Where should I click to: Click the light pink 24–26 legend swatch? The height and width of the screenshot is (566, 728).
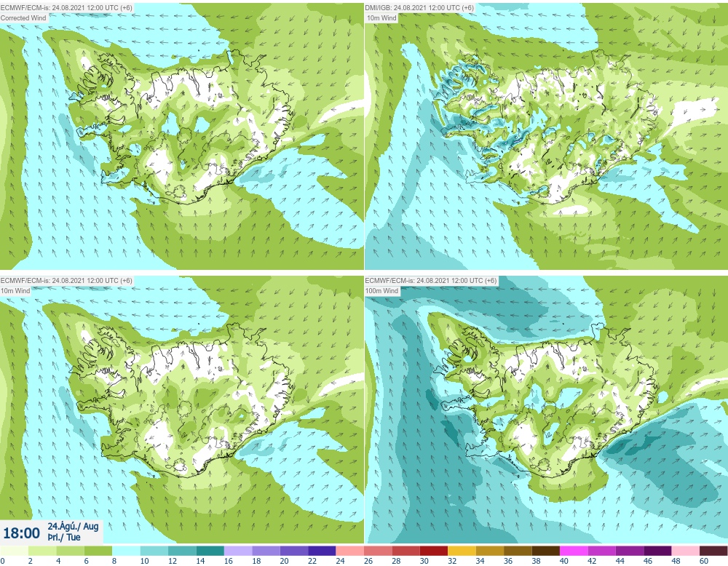coord(350,551)
